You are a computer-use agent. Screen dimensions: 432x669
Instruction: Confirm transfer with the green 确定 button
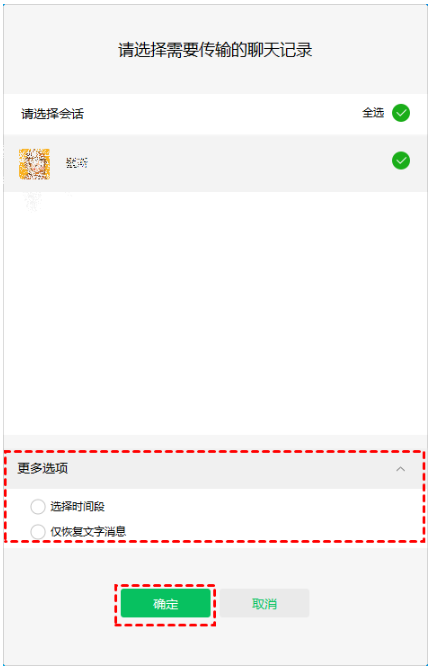pos(165,603)
